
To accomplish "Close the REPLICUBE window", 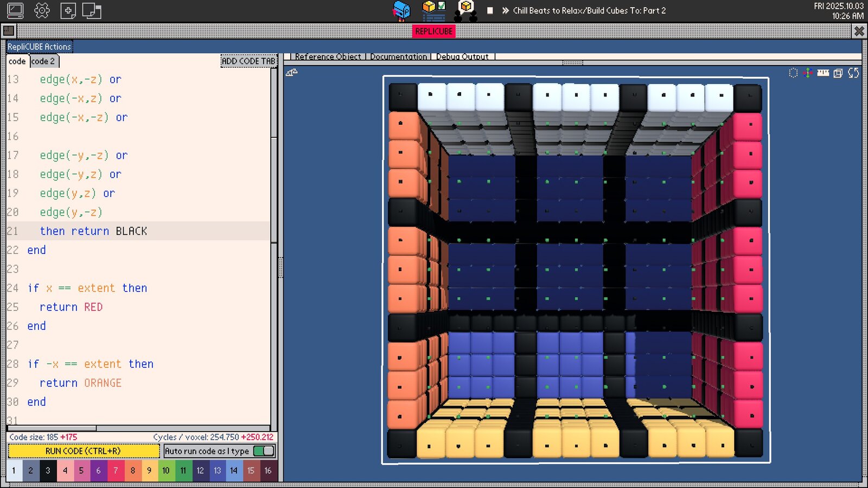I will click(859, 31).
